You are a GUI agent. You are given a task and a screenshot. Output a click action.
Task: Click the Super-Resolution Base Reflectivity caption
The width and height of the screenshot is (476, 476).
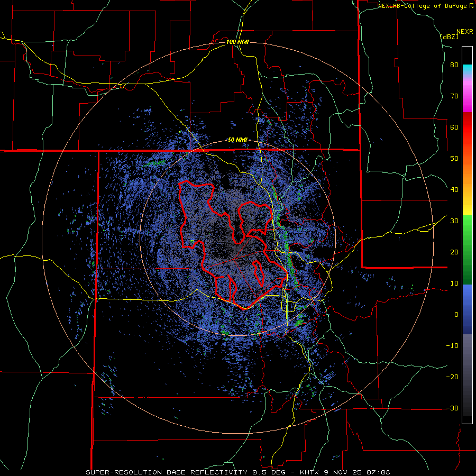point(167,472)
